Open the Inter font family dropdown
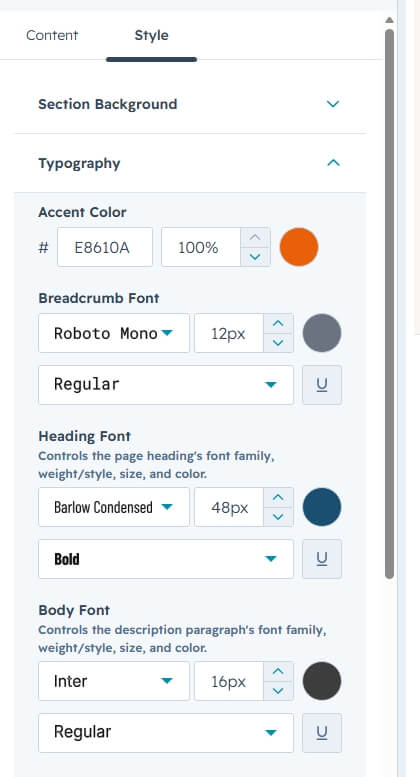 [x=114, y=681]
